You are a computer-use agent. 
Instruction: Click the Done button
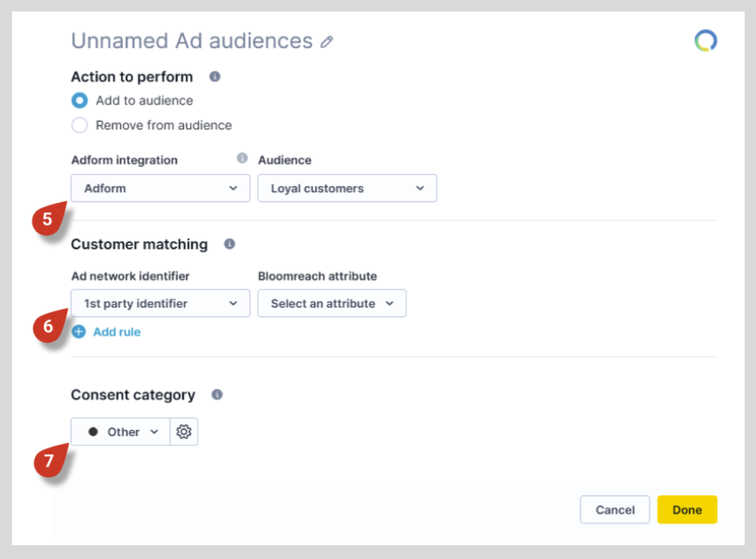(x=687, y=509)
